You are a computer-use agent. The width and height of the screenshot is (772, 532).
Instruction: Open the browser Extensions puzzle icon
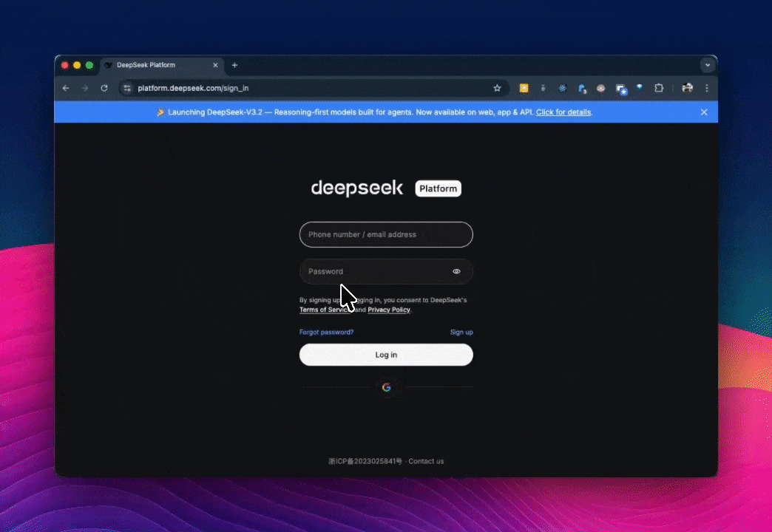click(659, 88)
